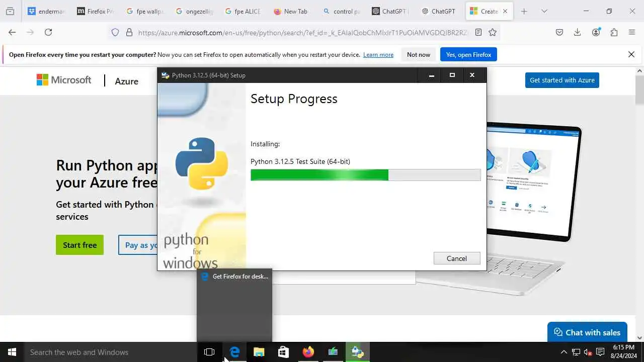644x362 pixels.
Task: Open the taskbar app beside Firefox
Action: pyautogui.click(x=333, y=352)
